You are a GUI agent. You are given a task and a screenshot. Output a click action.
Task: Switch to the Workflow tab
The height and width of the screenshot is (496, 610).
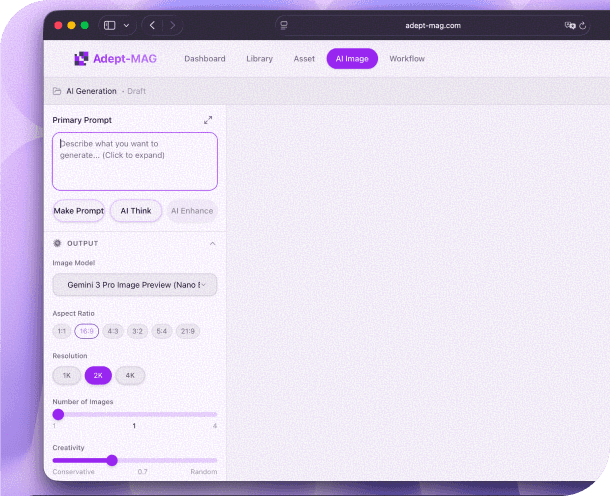[407, 59]
